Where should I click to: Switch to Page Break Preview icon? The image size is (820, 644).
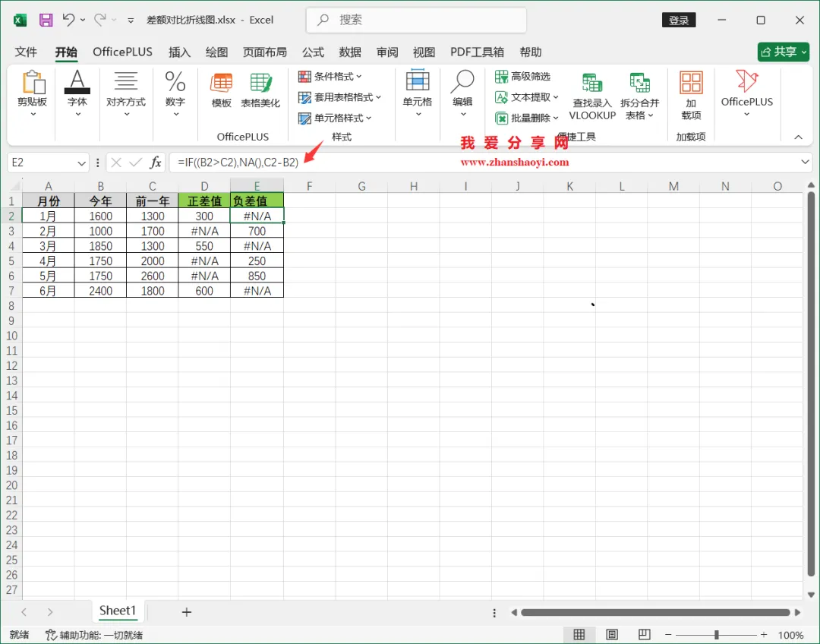pos(645,635)
